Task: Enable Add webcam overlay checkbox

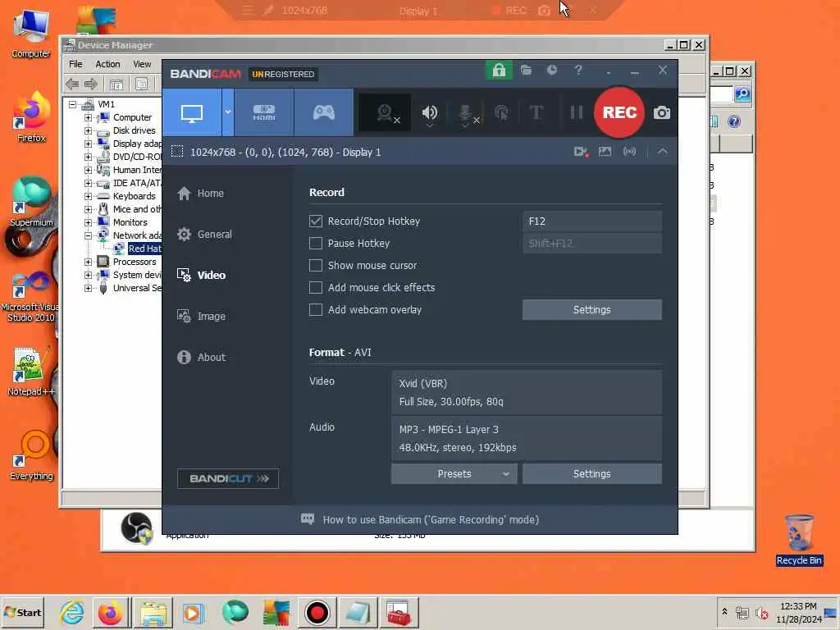Action: (x=316, y=309)
